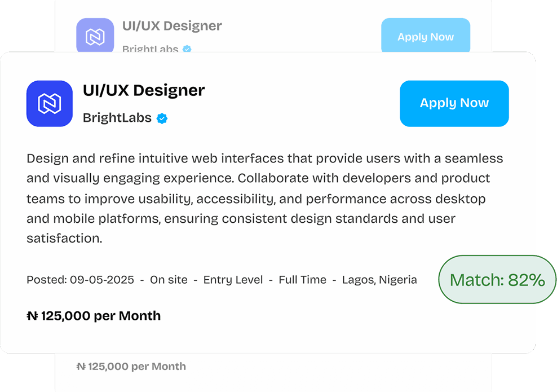Viewport: 557px width, 392px height.
Task: Toggle the 'On site' work mode tag
Action: [x=169, y=280]
